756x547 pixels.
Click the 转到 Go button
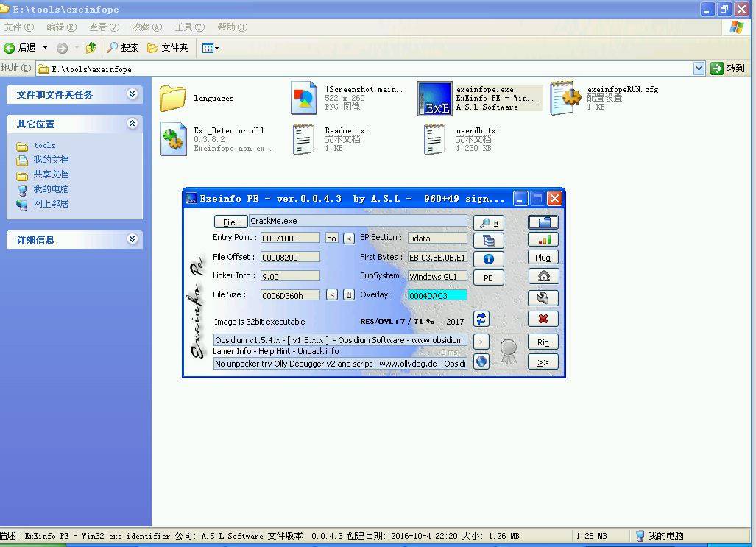(728, 68)
